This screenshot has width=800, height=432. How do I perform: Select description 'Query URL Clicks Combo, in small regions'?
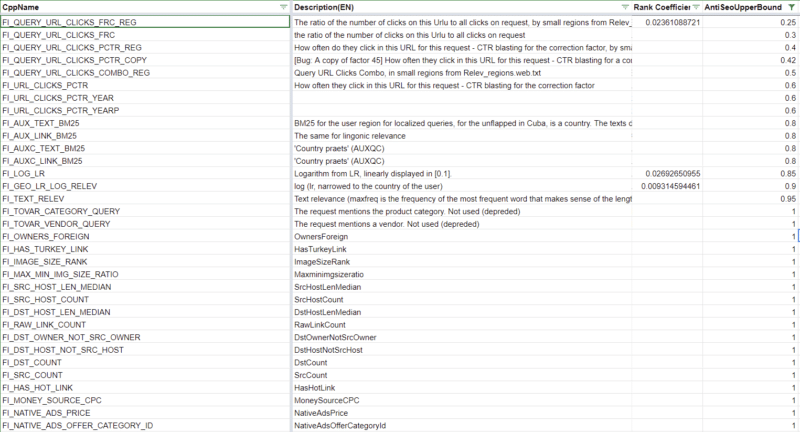coord(461,73)
